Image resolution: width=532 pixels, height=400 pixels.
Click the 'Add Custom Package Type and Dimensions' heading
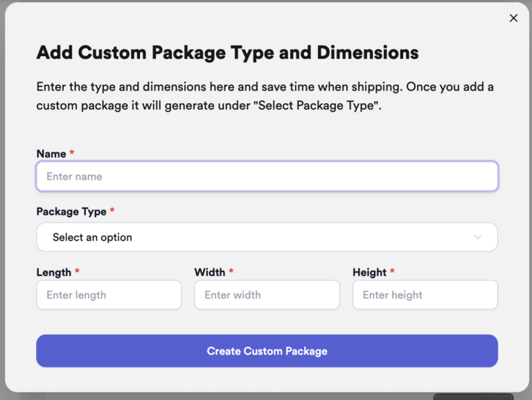tap(228, 53)
